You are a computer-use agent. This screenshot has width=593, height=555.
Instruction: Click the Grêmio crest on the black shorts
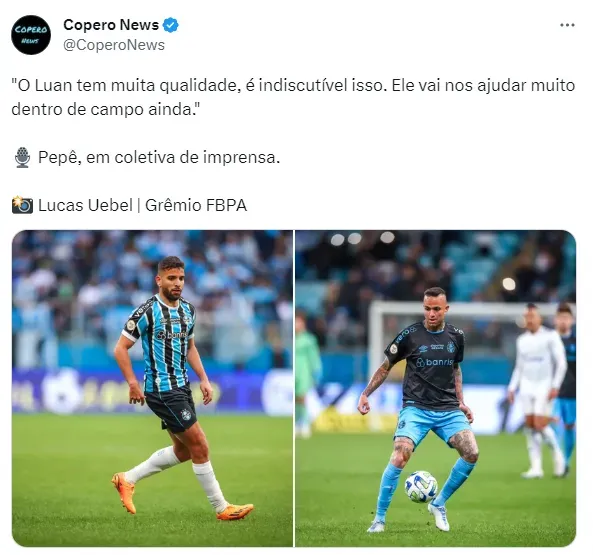(186, 415)
